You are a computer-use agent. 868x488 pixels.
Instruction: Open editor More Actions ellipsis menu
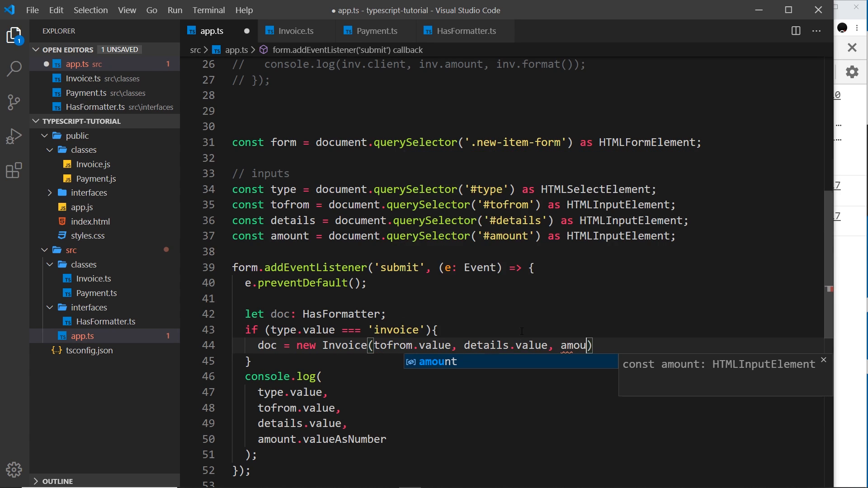coord(816,31)
